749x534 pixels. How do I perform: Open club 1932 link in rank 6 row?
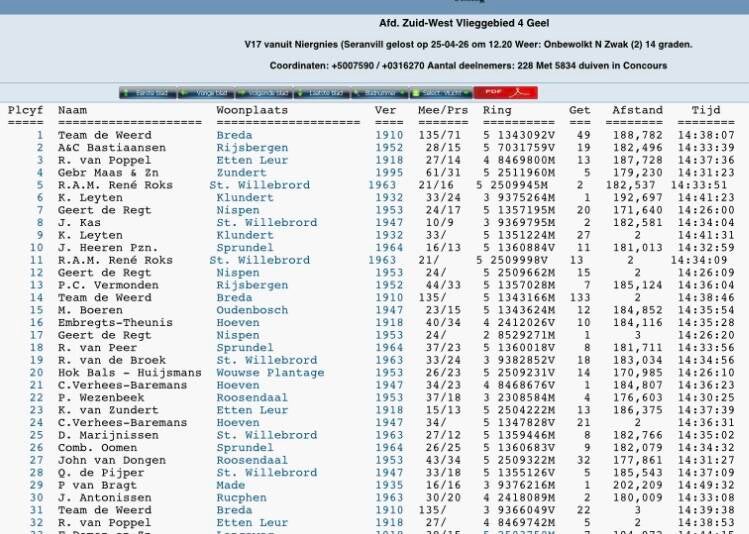[389, 197]
